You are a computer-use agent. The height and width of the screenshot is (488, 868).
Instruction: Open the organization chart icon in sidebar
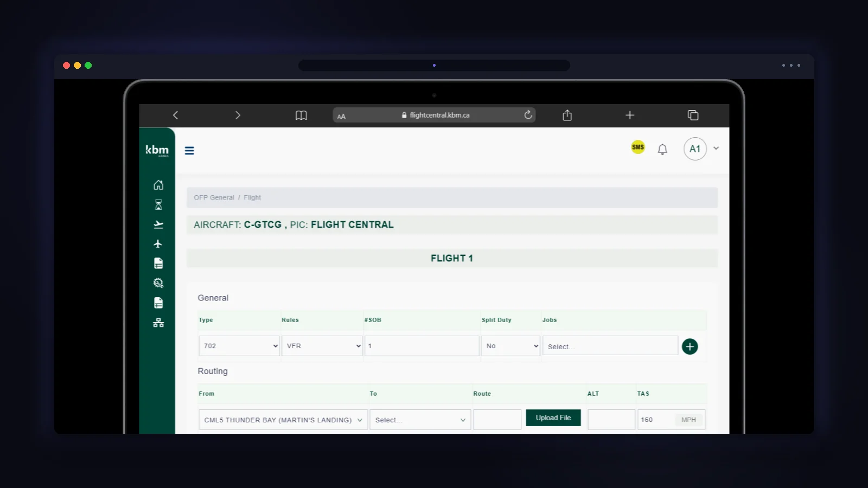point(158,323)
